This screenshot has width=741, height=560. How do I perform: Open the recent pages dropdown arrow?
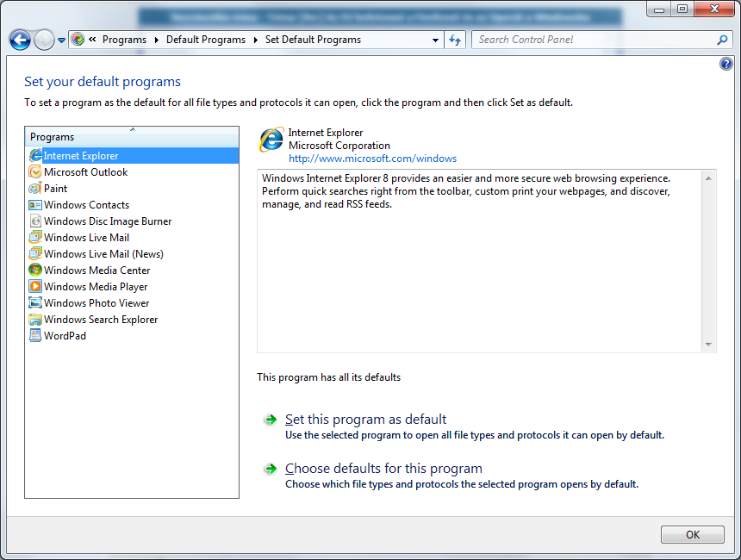click(61, 40)
